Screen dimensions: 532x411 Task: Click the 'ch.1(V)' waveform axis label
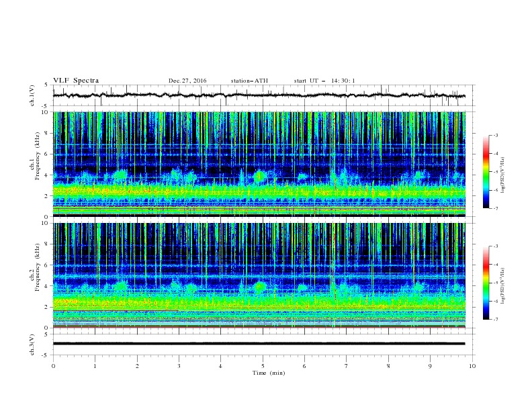(x=32, y=95)
